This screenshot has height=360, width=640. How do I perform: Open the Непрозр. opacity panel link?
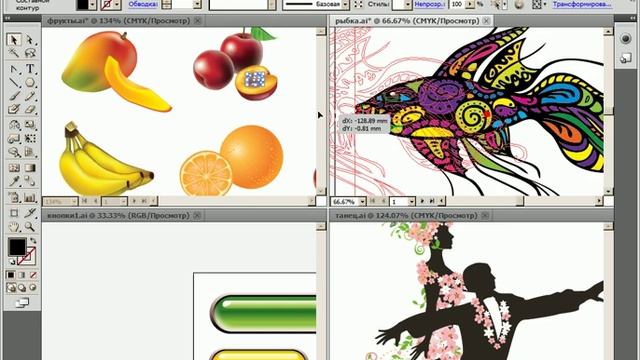tap(429, 4)
